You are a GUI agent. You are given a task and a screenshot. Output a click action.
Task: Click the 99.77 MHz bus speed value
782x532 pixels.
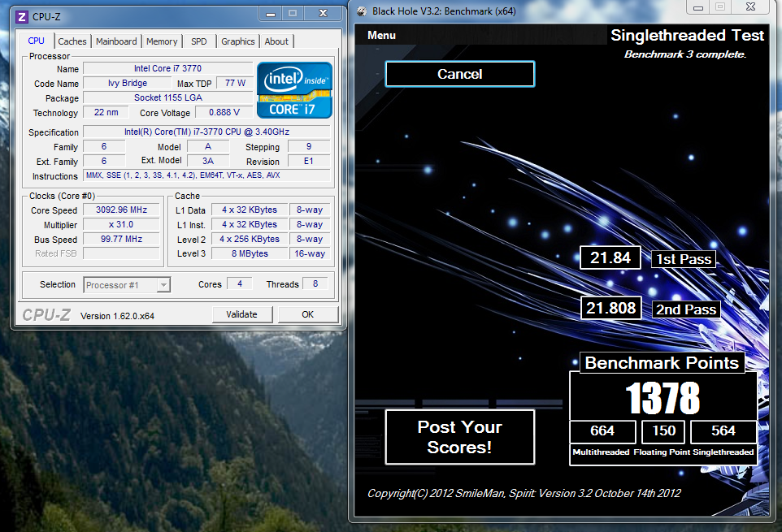122,239
